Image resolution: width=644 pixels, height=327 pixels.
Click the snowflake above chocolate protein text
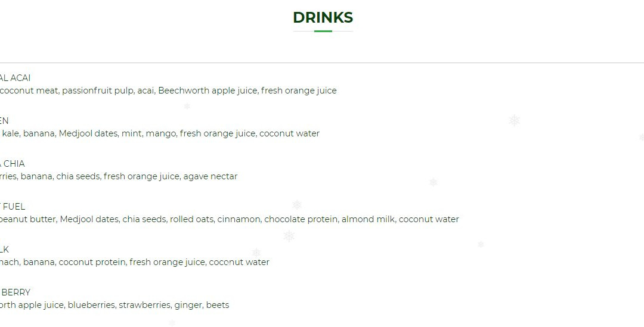coord(296,204)
